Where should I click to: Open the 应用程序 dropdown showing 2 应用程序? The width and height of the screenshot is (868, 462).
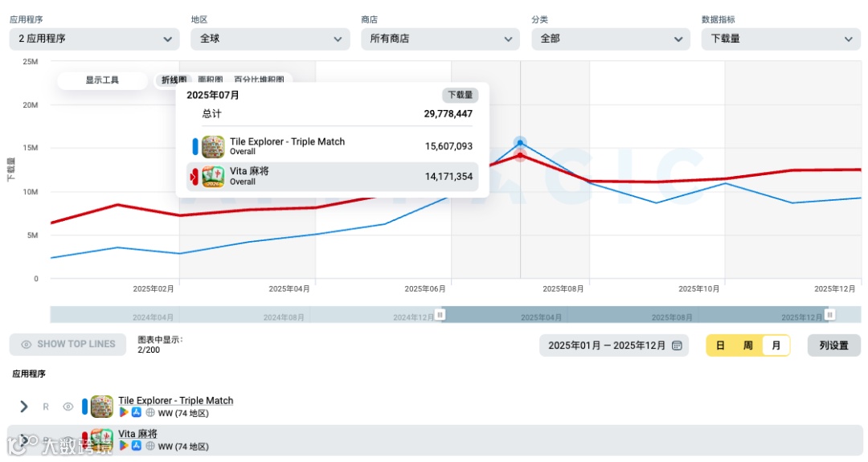(x=94, y=39)
